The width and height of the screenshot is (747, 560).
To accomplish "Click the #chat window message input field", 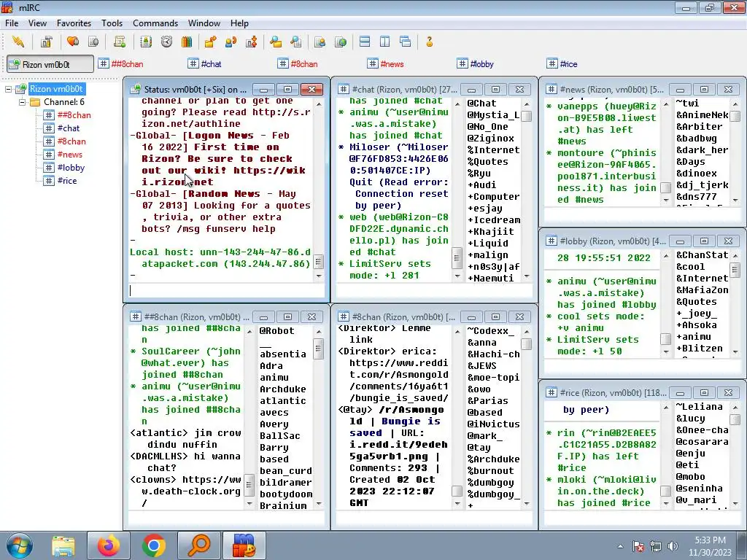I will click(x=434, y=290).
